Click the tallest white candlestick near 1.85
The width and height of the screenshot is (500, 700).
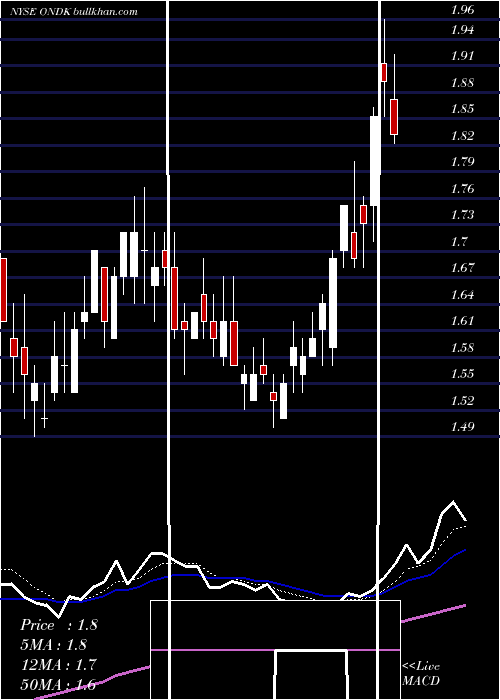coord(375,161)
